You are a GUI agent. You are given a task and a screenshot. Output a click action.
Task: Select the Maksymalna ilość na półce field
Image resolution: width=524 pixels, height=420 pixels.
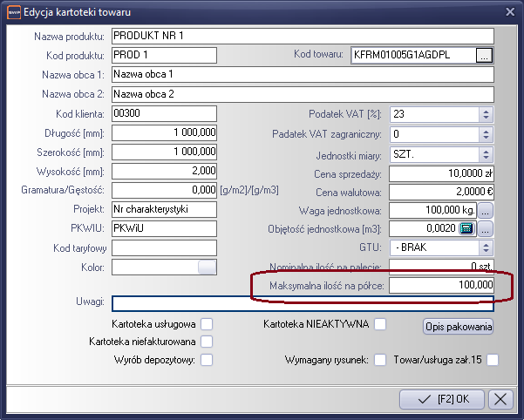(441, 286)
